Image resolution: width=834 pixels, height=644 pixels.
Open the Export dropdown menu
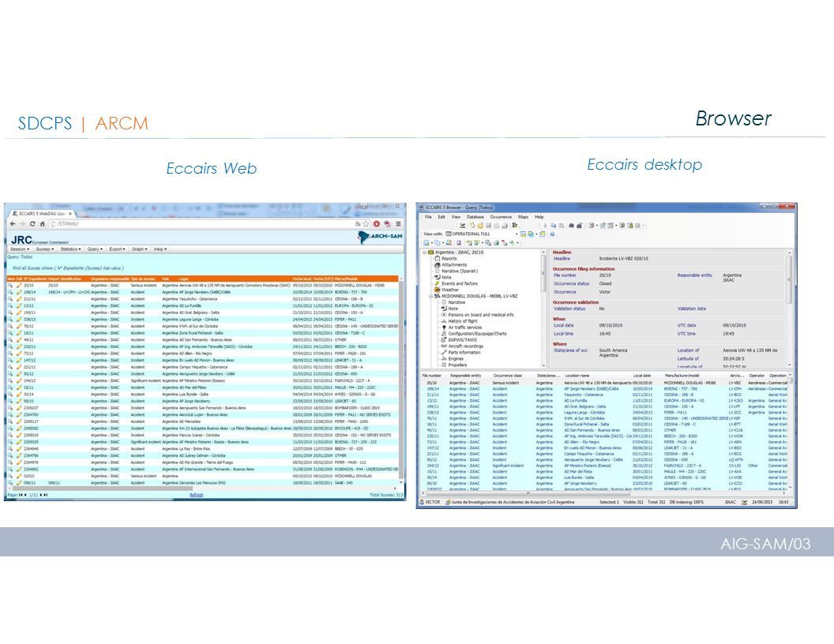click(x=117, y=249)
